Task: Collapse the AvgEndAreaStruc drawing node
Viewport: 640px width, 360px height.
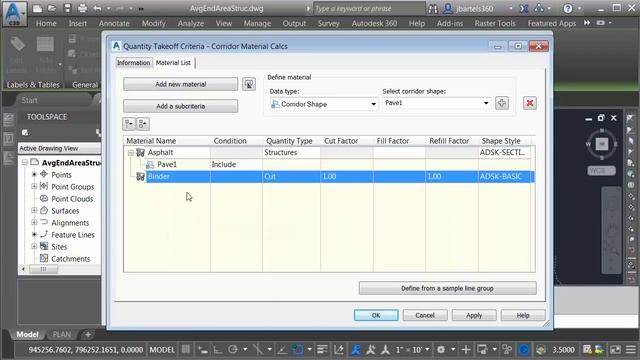Action: click(x=24, y=162)
